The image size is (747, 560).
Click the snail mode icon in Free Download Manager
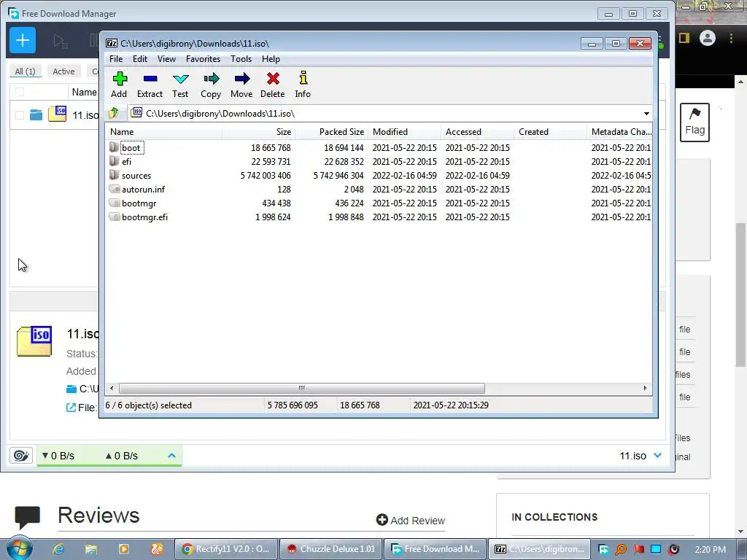click(x=21, y=456)
